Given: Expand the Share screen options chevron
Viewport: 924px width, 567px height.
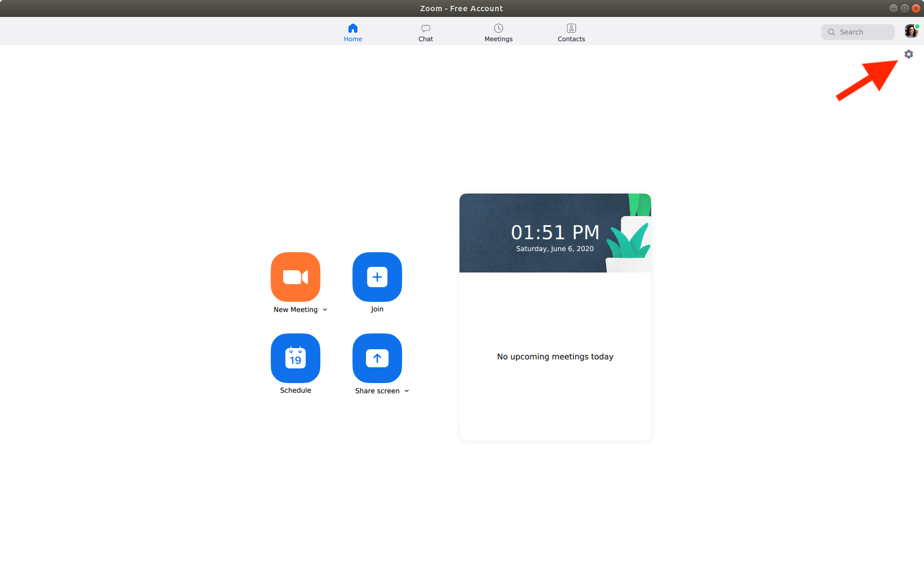Looking at the screenshot, I should [406, 391].
